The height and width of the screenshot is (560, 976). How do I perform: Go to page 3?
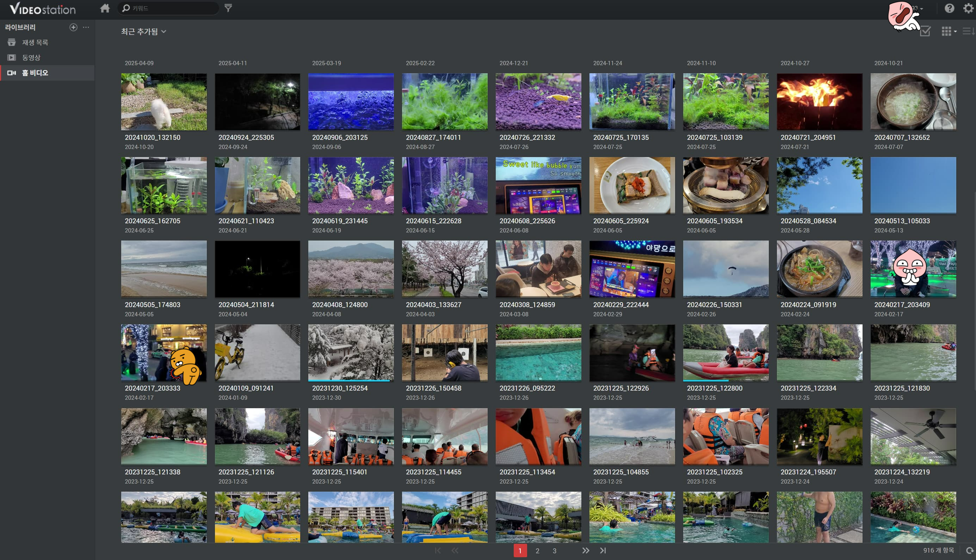[554, 551]
